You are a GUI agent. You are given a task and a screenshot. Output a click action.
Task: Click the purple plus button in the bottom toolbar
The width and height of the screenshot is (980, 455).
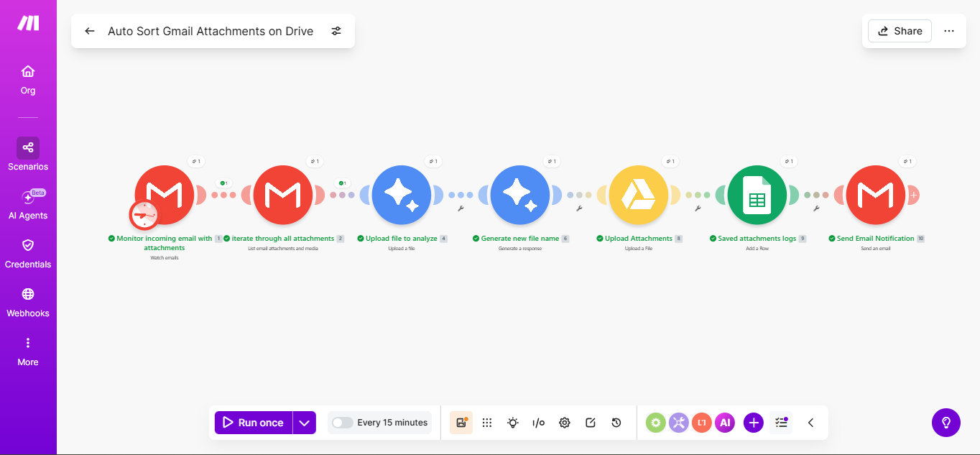(x=753, y=423)
